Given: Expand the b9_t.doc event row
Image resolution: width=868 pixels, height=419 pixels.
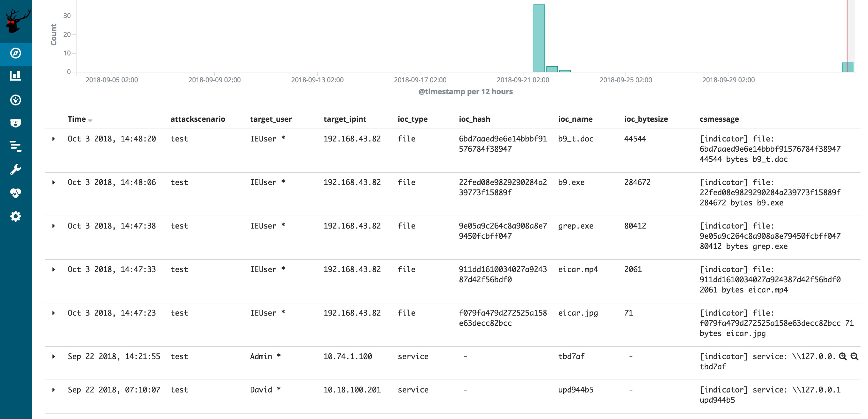Looking at the screenshot, I should pyautogui.click(x=53, y=139).
